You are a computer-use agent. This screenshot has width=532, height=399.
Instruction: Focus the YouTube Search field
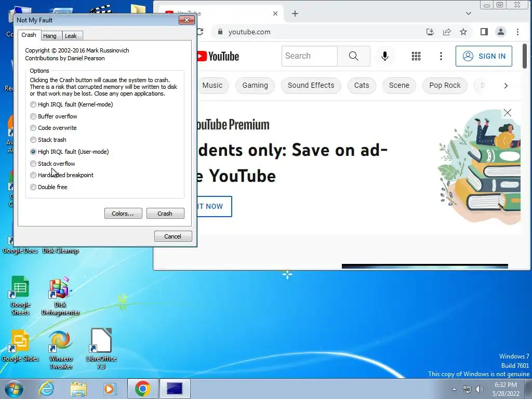[x=310, y=56]
